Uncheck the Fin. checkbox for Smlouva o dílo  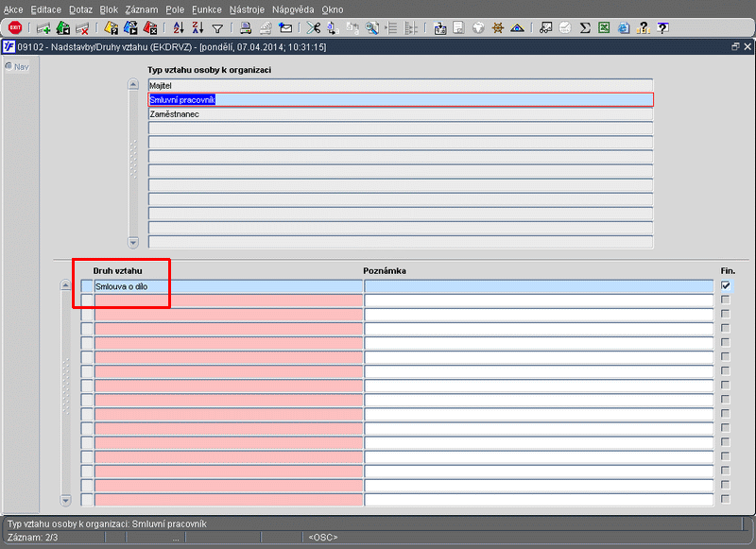point(726,285)
